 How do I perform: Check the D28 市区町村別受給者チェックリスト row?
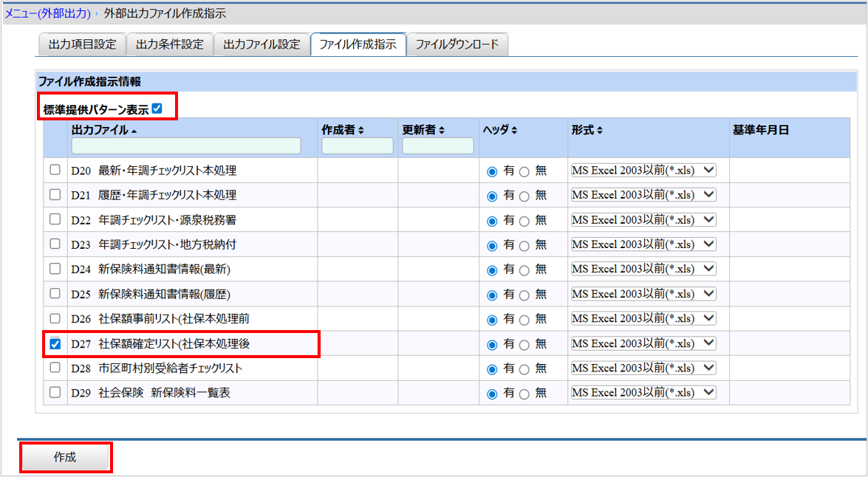coord(55,368)
